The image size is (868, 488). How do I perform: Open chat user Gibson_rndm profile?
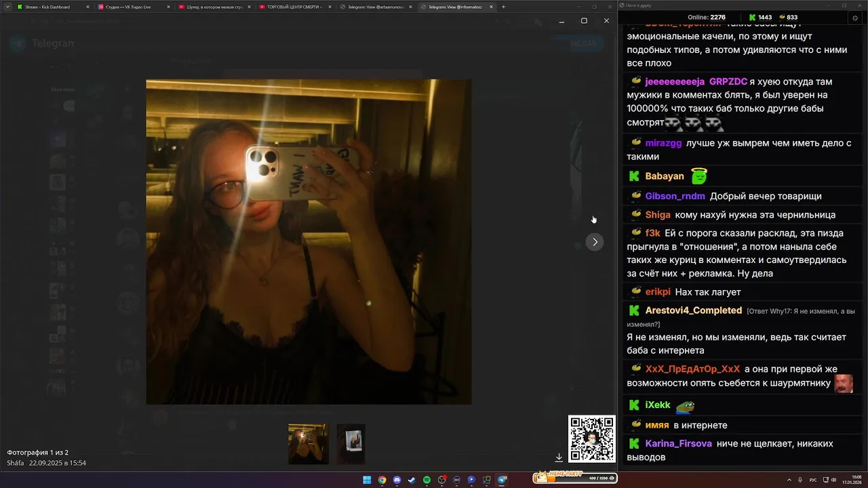675,196
